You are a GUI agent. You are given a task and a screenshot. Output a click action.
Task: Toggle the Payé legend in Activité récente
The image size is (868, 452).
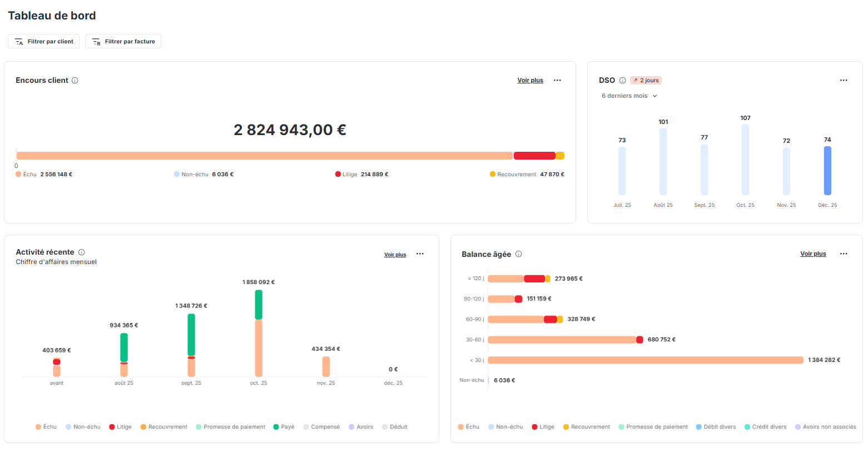point(284,426)
